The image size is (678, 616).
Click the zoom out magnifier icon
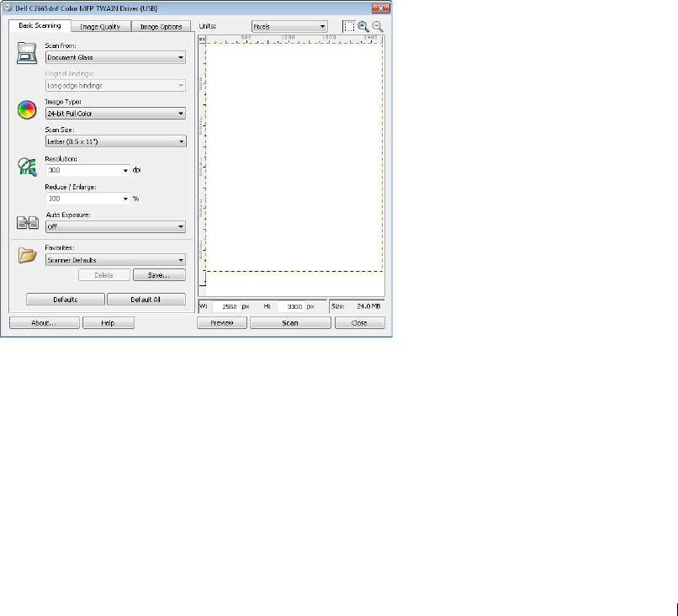378,26
